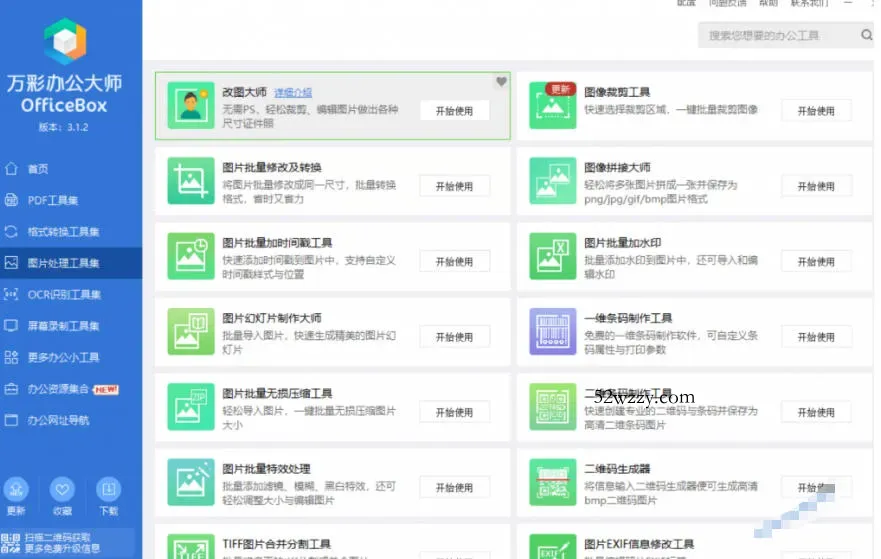Click 开始使用 for 图片批量加水印
Image resolution: width=881 pixels, height=559 pixels.
pos(816,261)
